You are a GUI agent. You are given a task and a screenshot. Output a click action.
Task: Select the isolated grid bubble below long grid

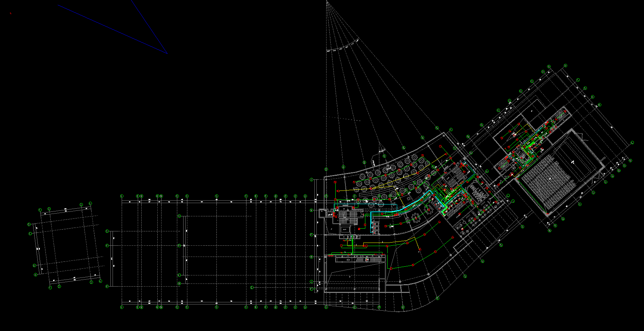252,288
